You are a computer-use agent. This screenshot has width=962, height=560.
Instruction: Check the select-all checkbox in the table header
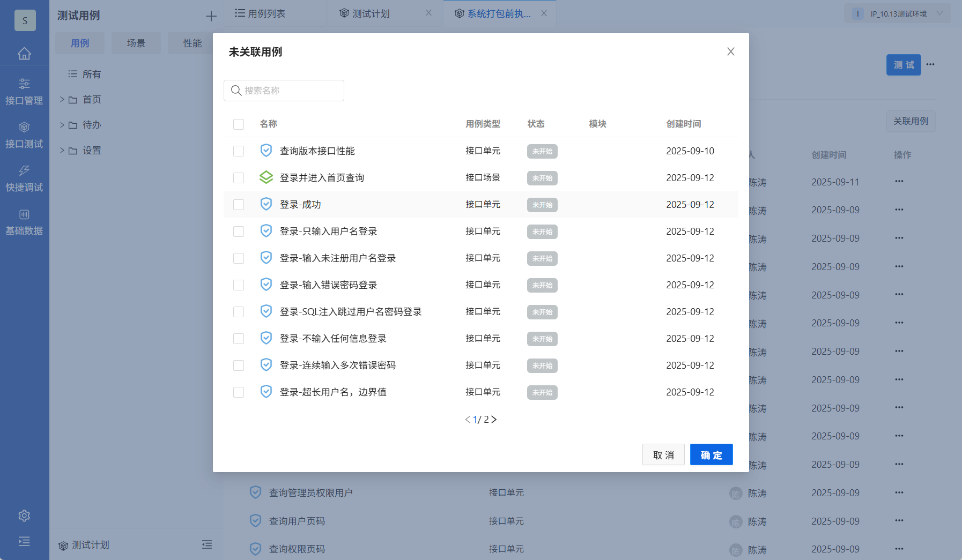click(239, 124)
